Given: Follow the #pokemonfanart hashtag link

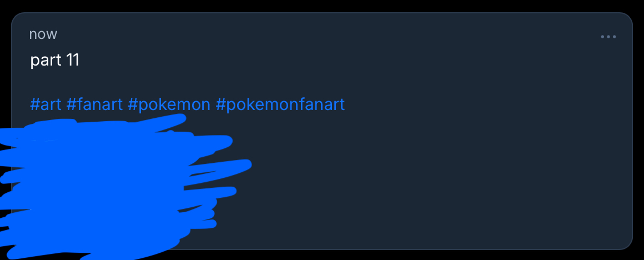Looking at the screenshot, I should [x=280, y=104].
